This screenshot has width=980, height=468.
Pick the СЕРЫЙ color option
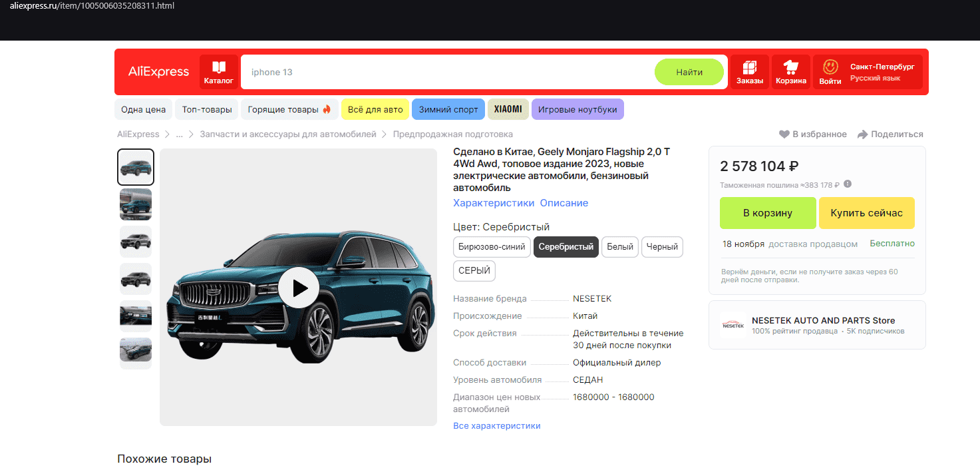click(474, 271)
